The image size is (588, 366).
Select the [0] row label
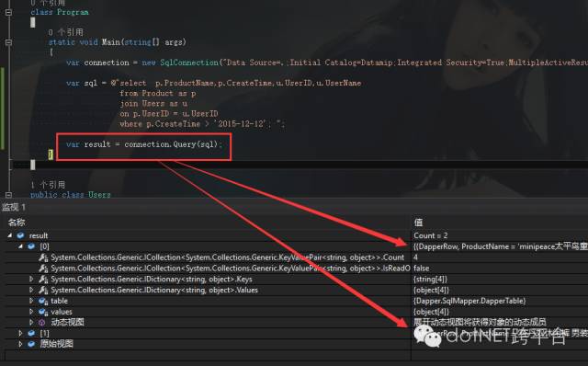[44, 246]
